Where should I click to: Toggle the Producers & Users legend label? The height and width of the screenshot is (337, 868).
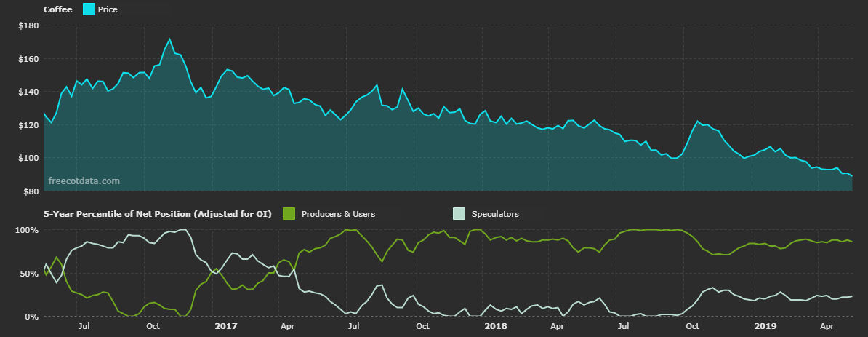(x=338, y=214)
